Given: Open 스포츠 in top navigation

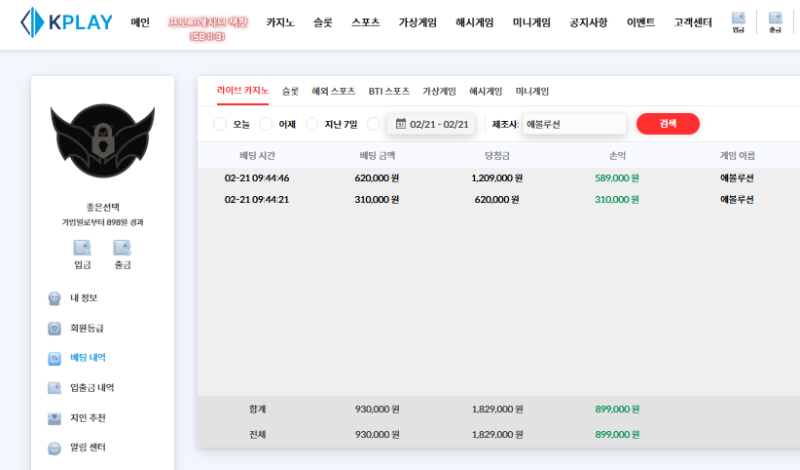Looking at the screenshot, I should (365, 22).
